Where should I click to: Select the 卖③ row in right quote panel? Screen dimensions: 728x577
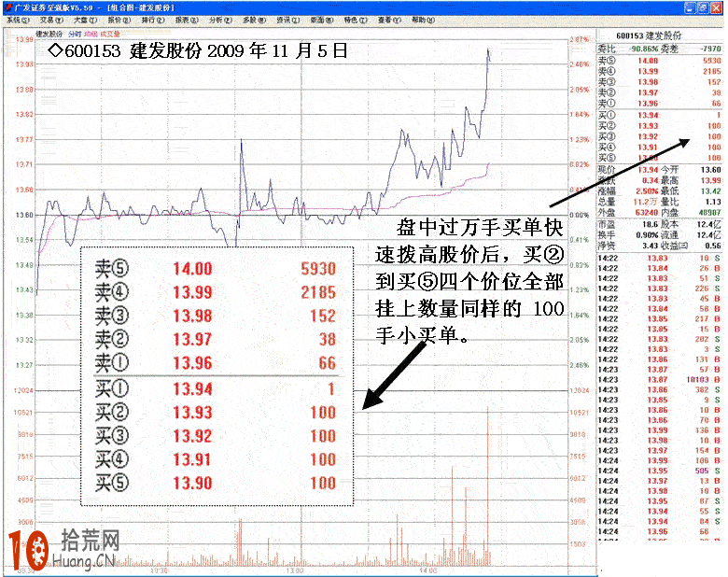pyautogui.click(x=660, y=82)
